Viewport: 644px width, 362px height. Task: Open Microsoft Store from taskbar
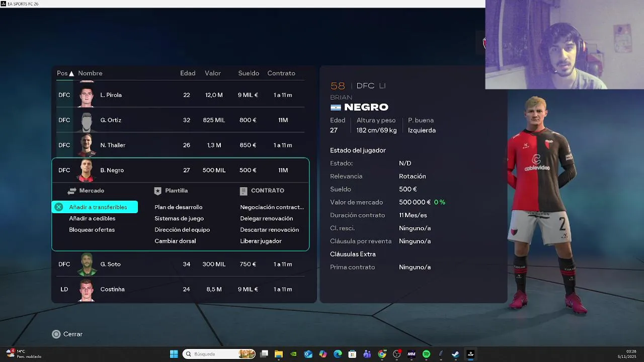point(353,354)
